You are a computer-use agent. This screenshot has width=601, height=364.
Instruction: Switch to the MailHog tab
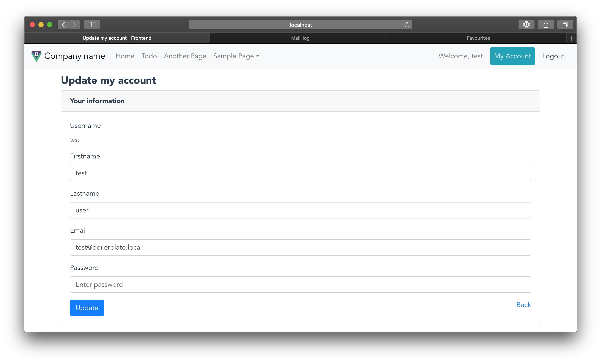tap(300, 38)
